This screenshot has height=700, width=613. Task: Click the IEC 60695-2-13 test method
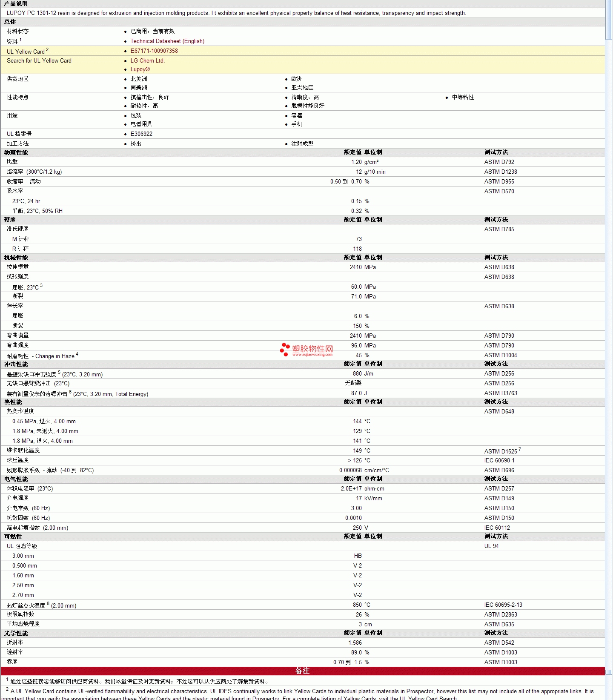(x=503, y=605)
